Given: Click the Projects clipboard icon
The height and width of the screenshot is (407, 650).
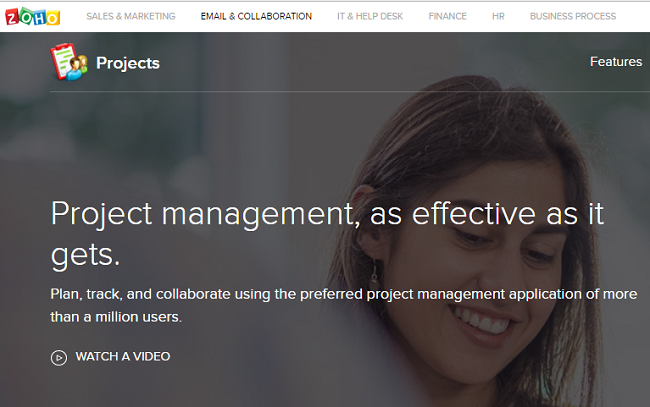Looking at the screenshot, I should 69,62.
